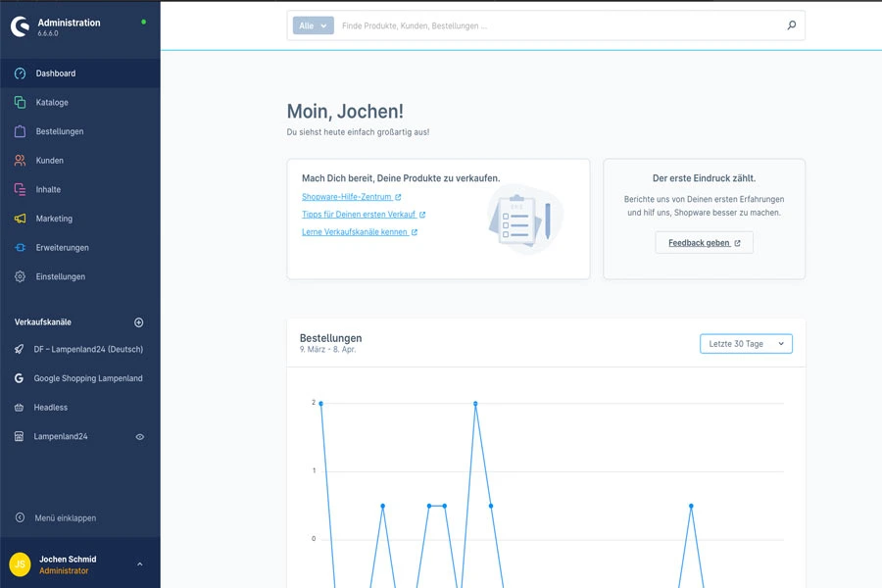Open the Bestellungen menu item
The height and width of the screenshot is (588, 882).
pos(80,131)
